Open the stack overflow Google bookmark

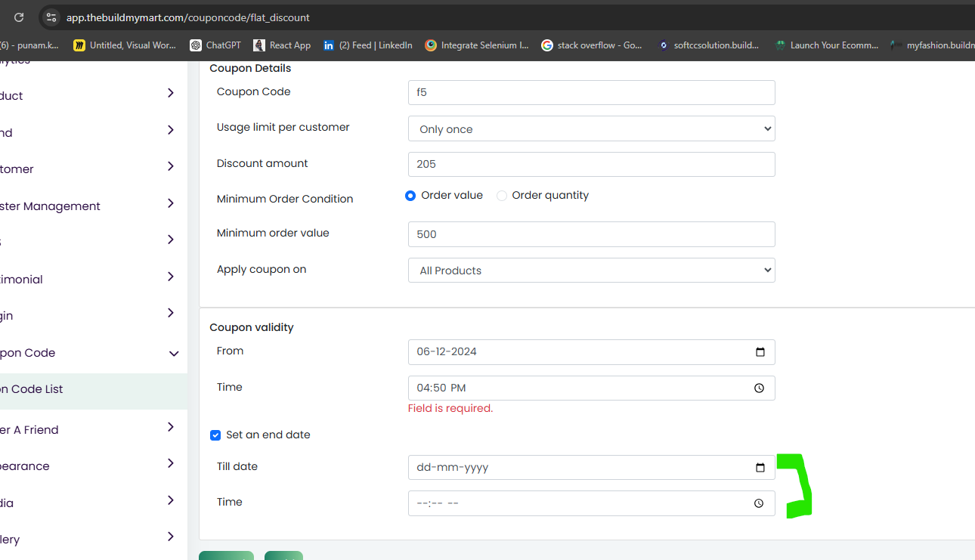[592, 45]
